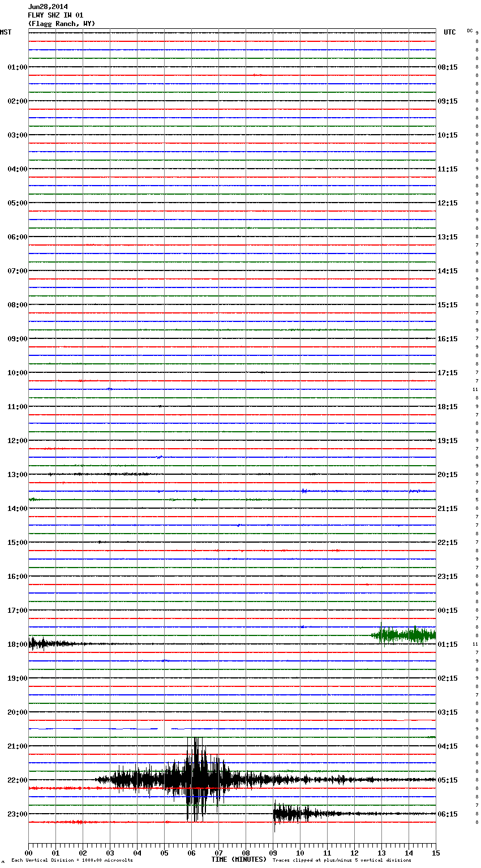The width and height of the screenshot is (481, 868).
Task: Click the 21:15 UTC time label
Action: pos(448,509)
